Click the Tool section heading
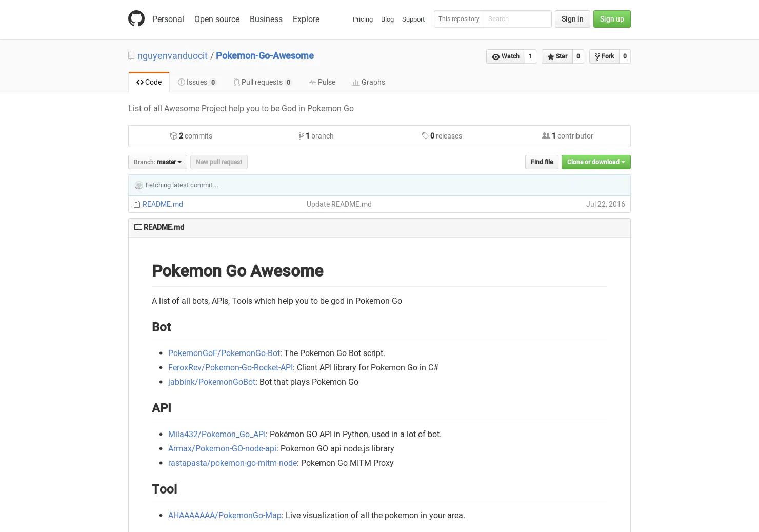759x532 pixels. 165,489
